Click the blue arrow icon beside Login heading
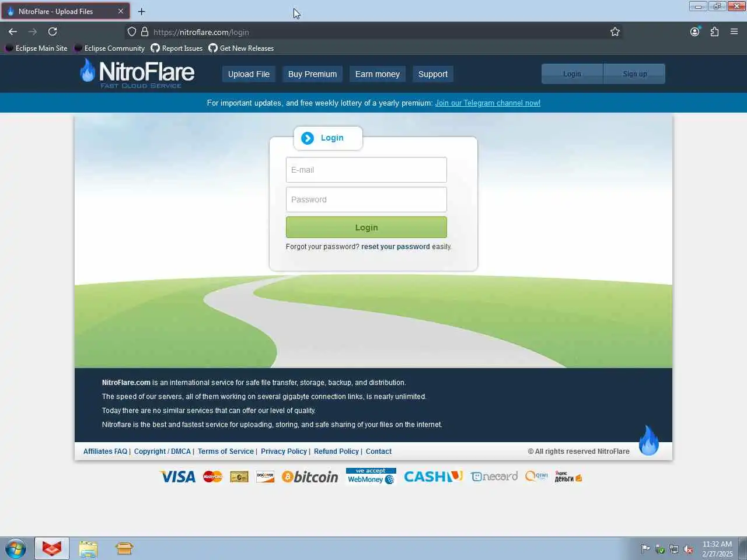The height and width of the screenshot is (560, 747). click(308, 138)
